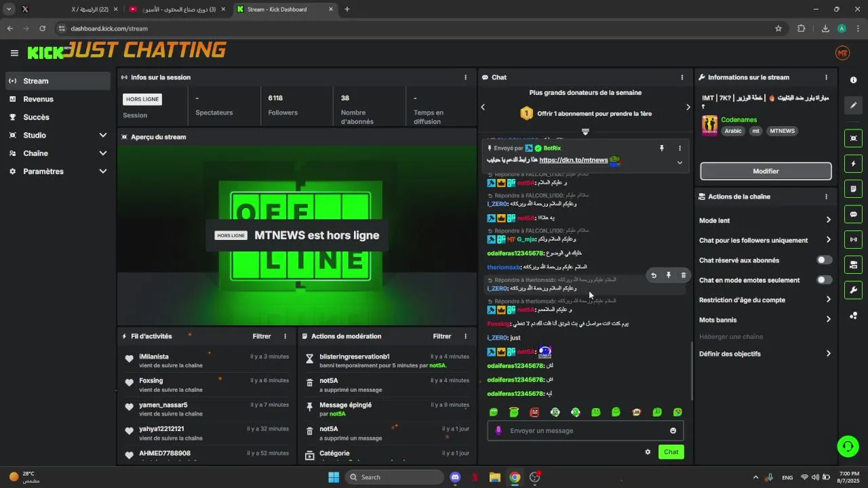Enable Chat en mode emotes seulement toggle
The width and height of the screenshot is (868, 488).
tap(824, 280)
